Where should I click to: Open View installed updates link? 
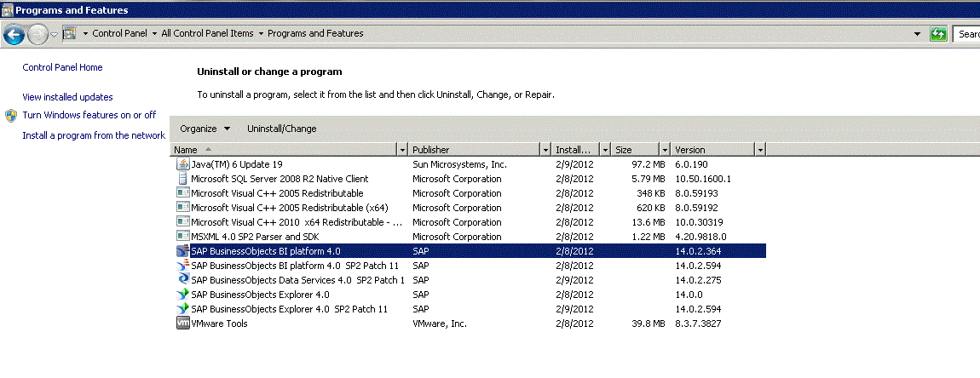tap(67, 97)
